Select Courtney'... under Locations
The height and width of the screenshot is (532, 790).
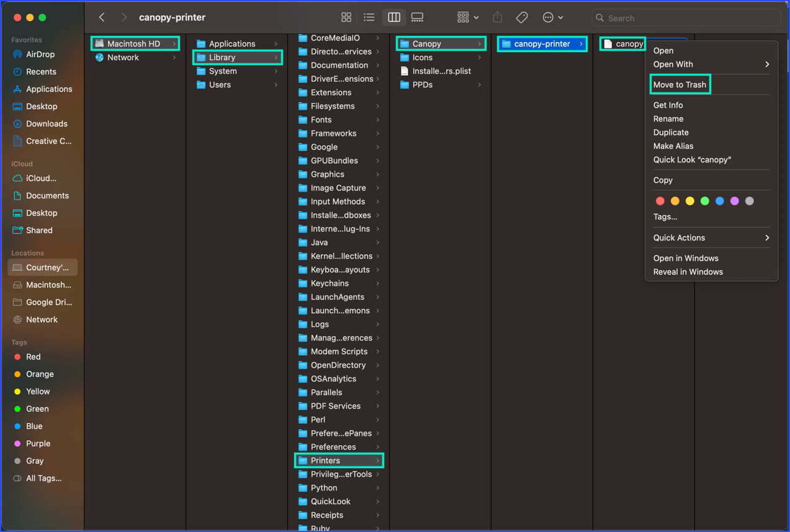pos(43,267)
